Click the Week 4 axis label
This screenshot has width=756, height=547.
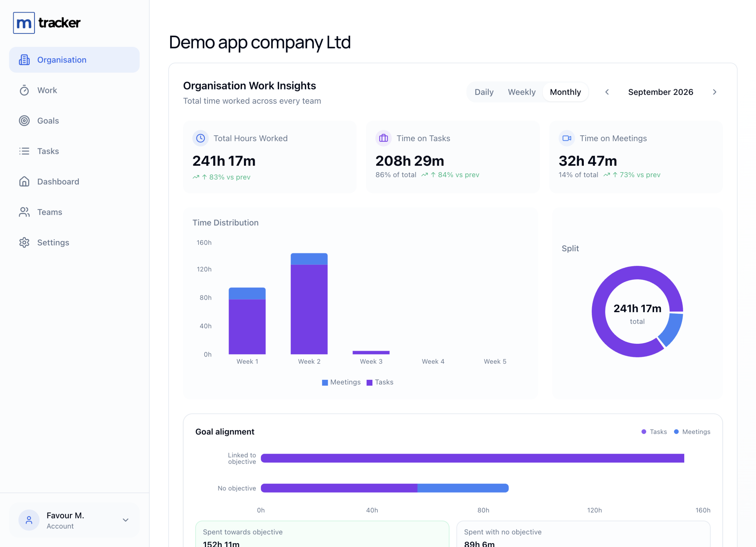coord(433,362)
